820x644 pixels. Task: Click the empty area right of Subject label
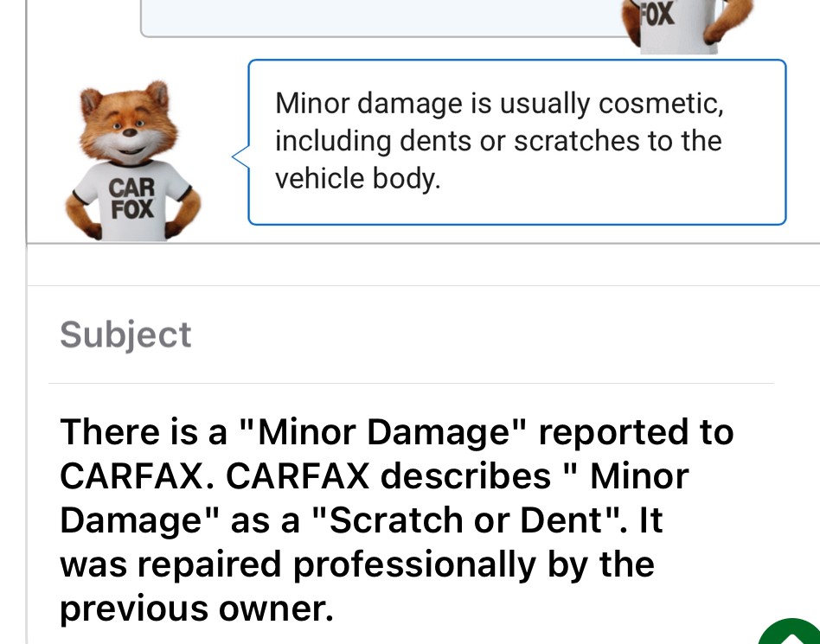coord(481,335)
